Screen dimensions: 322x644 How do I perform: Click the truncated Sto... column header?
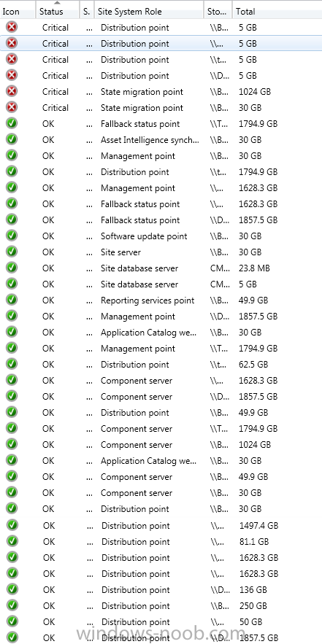point(218,11)
